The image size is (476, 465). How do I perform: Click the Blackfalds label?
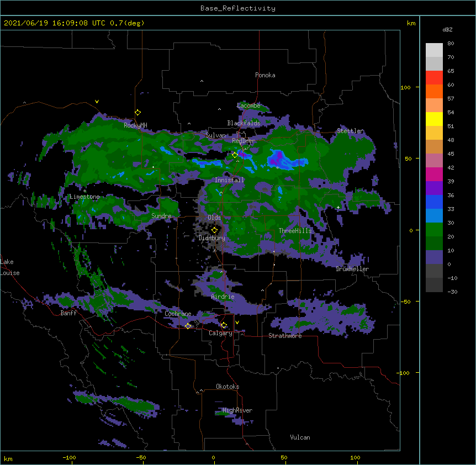[x=244, y=123]
